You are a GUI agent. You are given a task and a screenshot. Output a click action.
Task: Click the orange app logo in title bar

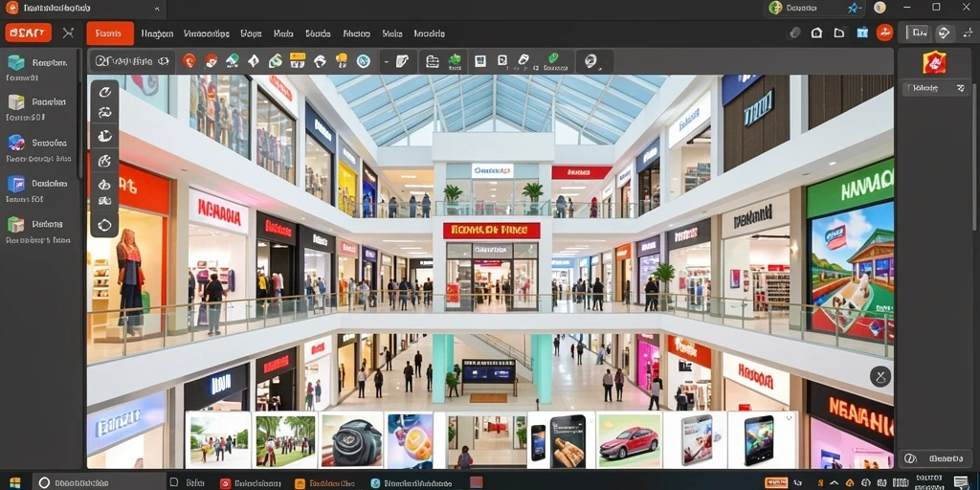click(11, 8)
